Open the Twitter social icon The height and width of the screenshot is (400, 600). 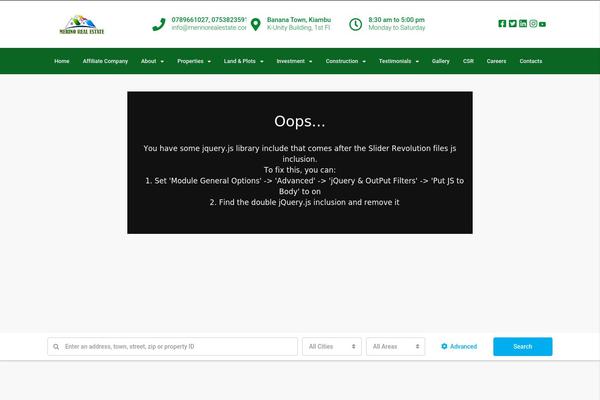coord(512,24)
